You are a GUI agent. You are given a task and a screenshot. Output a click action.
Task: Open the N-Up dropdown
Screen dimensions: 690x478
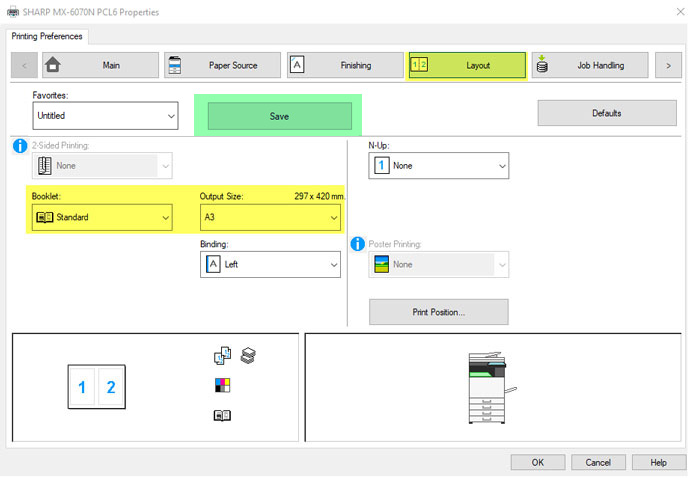tap(439, 166)
